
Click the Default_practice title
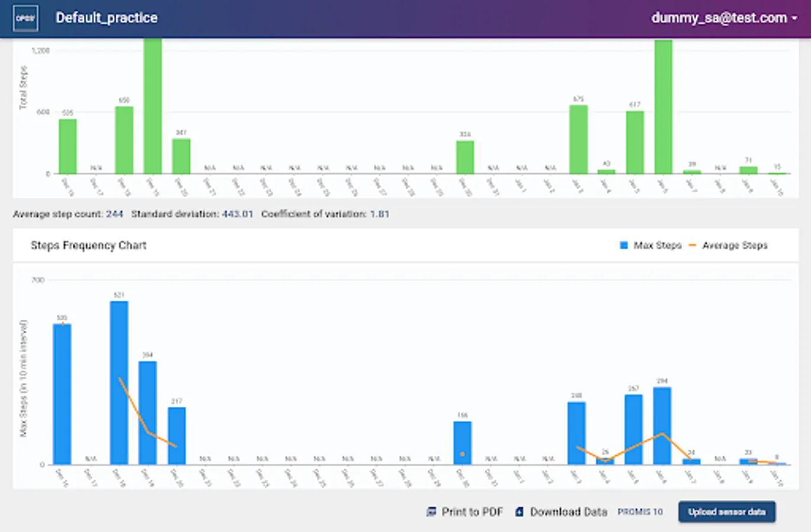click(106, 18)
